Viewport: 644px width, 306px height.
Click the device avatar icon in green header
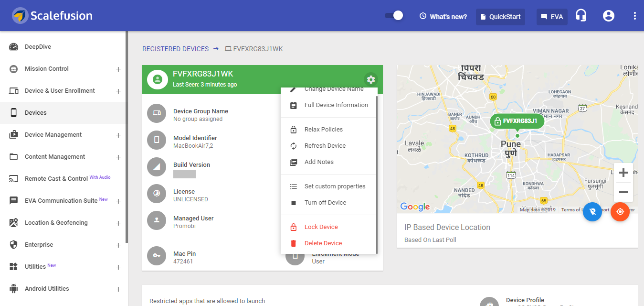[x=158, y=79]
